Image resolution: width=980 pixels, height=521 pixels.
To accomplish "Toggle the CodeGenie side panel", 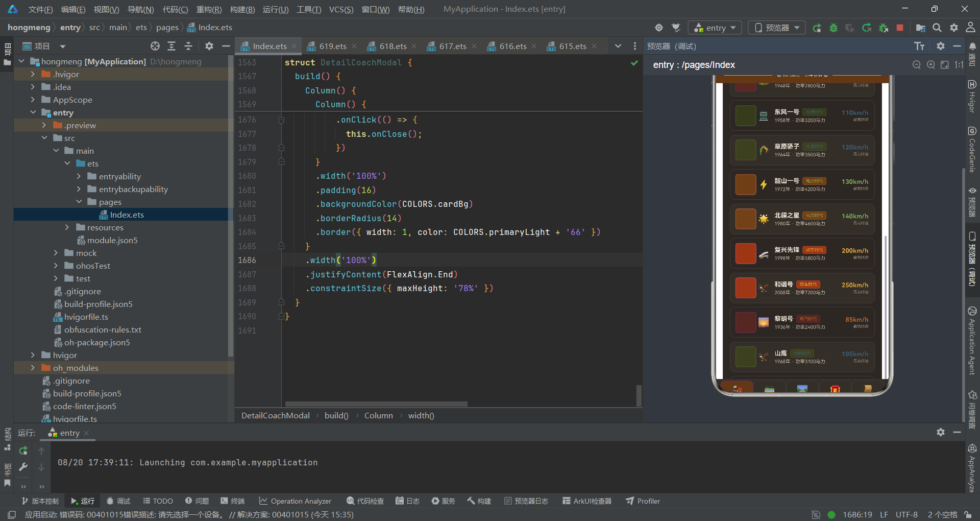I will click(x=972, y=150).
